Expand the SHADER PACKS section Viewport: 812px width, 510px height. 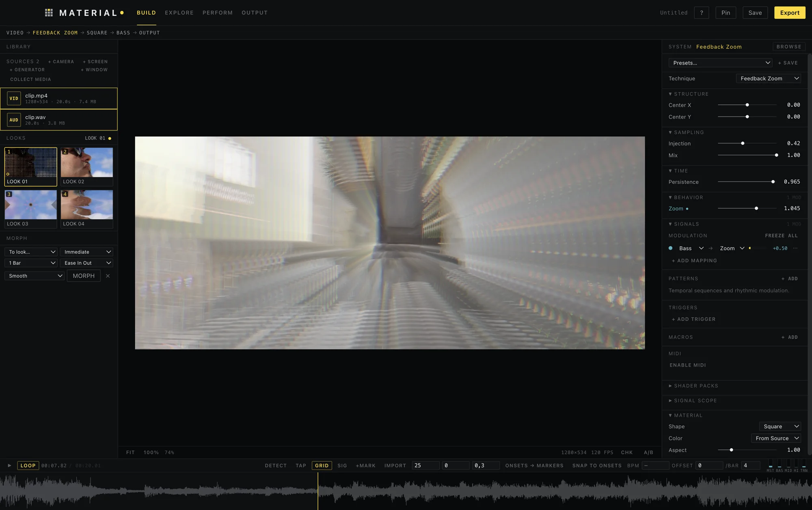coord(693,386)
